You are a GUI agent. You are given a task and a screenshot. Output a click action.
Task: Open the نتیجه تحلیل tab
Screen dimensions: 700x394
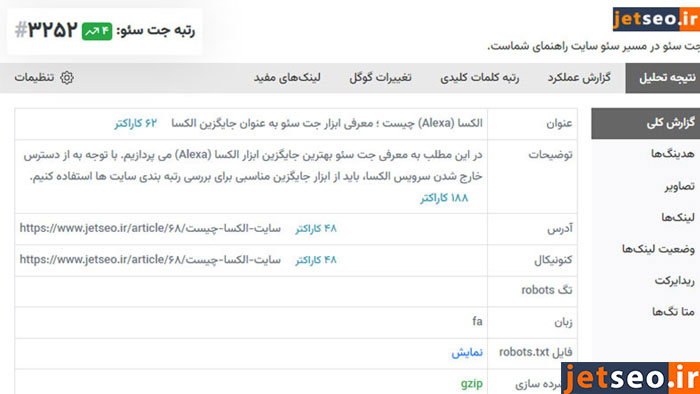662,78
